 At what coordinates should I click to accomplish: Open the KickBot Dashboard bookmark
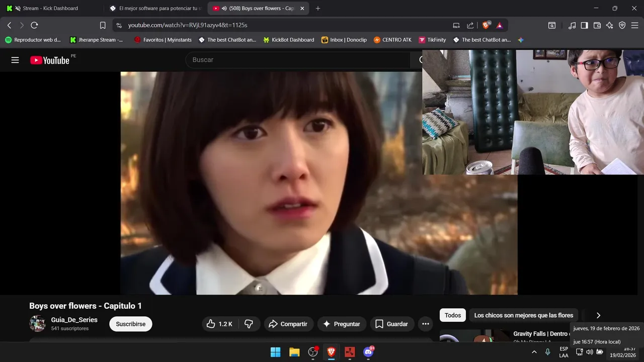tap(289, 40)
